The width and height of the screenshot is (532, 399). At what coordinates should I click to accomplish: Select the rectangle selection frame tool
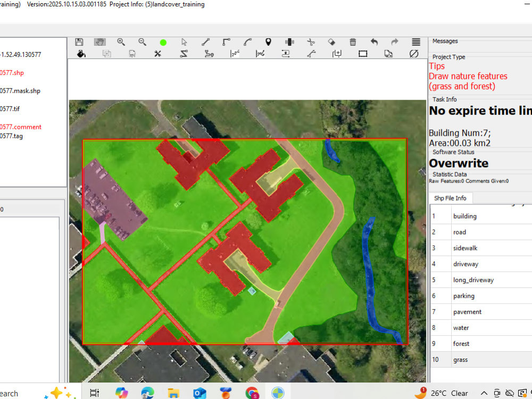363,54
